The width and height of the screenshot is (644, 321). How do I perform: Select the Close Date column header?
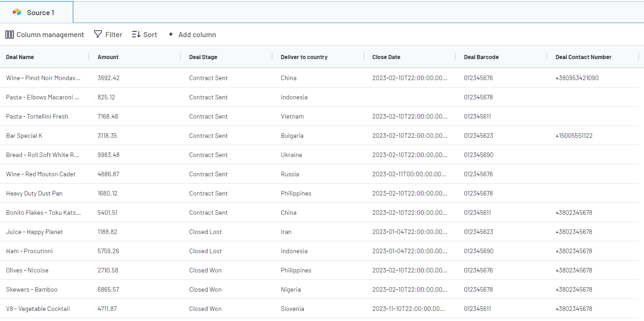pos(386,57)
